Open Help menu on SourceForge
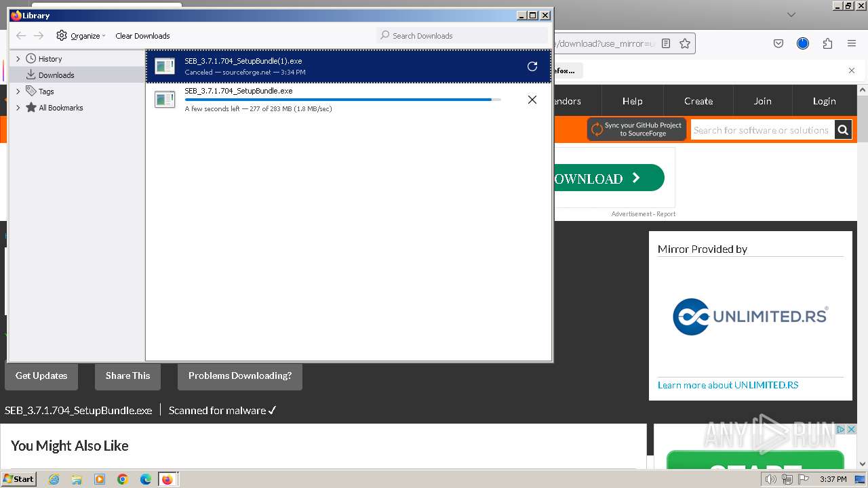Screen dimensions: 868x488 pos(632,101)
